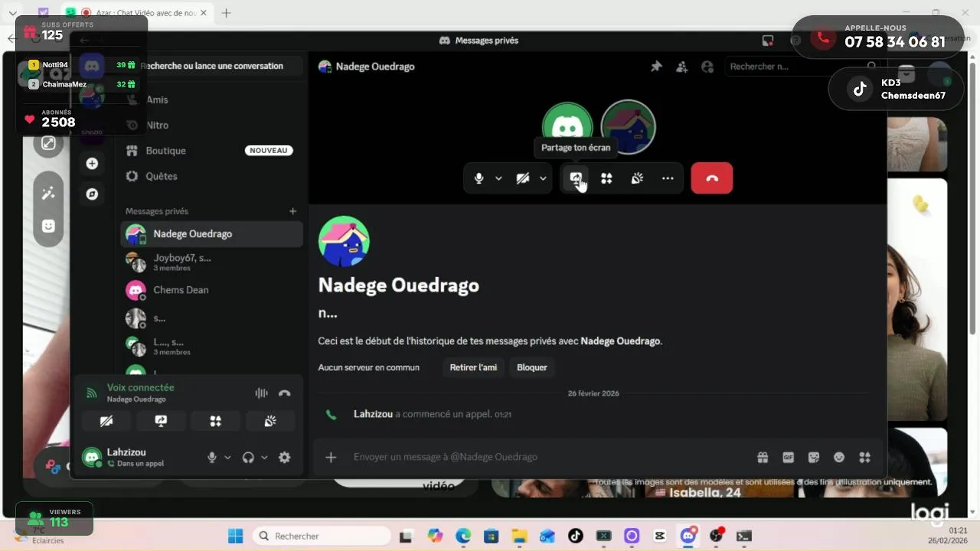Screen dimensions: 980x551
Task: Open soundboard icon in the call bar
Action: (x=637, y=178)
